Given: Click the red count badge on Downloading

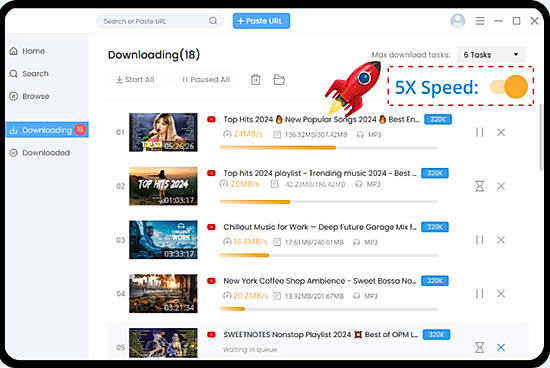Looking at the screenshot, I should [x=80, y=130].
